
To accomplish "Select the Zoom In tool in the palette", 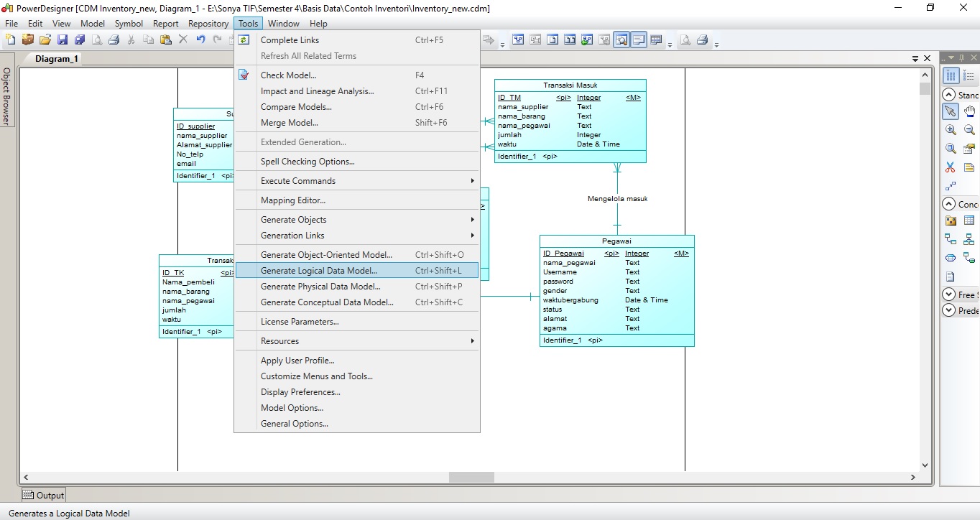I will pos(950,129).
